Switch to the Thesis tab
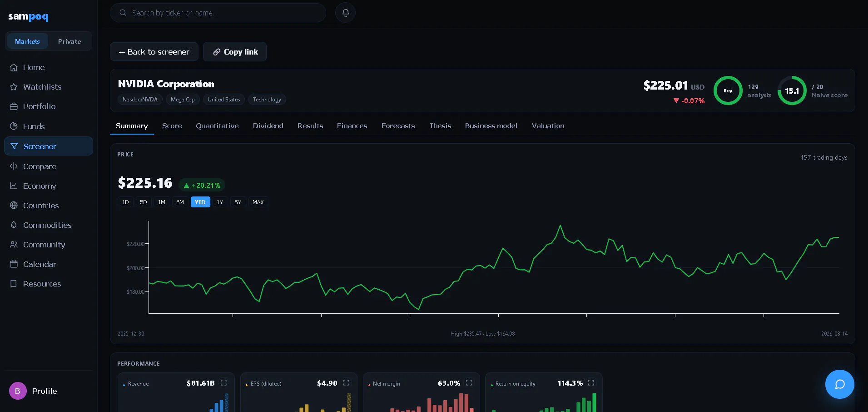Viewport: 868px width, 412px height. point(441,126)
